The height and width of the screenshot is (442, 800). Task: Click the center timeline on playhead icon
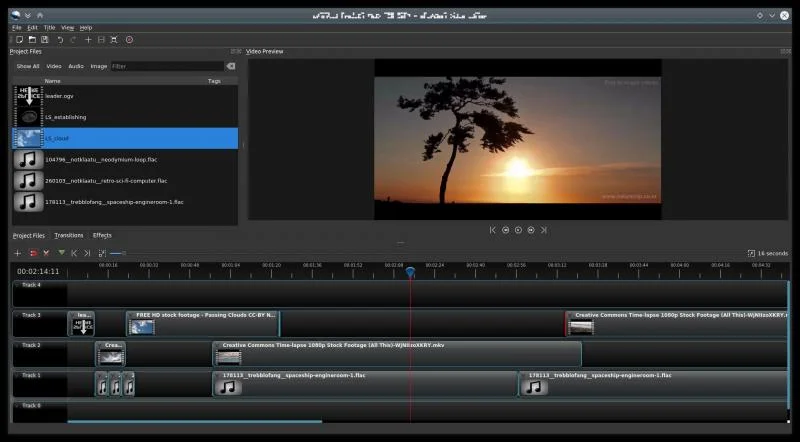(102, 253)
